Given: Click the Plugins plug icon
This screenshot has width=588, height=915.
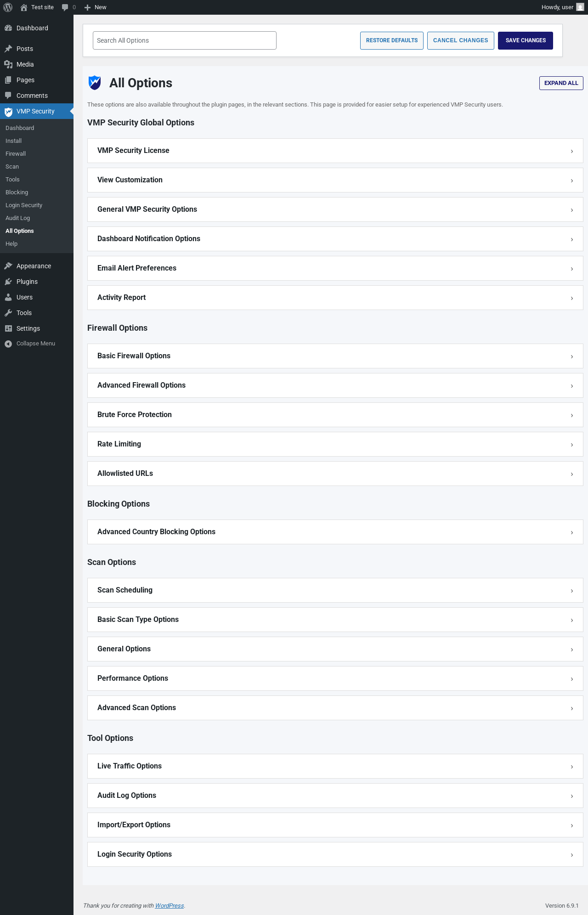Looking at the screenshot, I should 8,282.
